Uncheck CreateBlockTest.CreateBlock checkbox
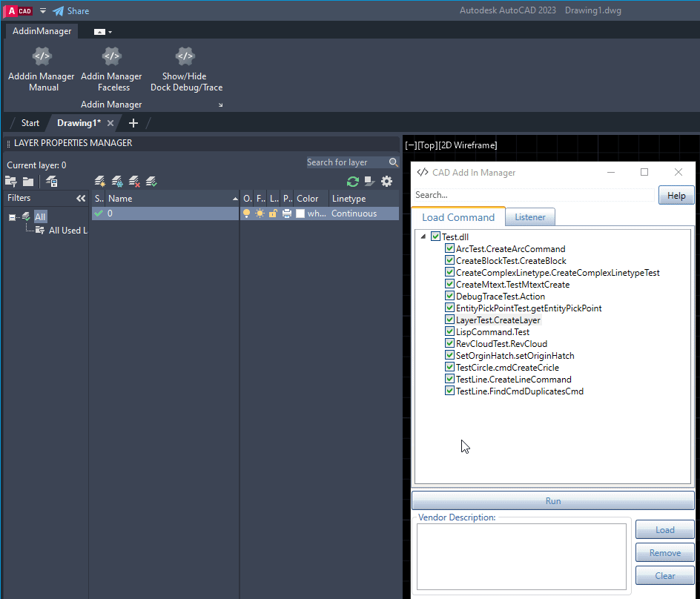Image resolution: width=700 pixels, height=599 pixels. (449, 260)
